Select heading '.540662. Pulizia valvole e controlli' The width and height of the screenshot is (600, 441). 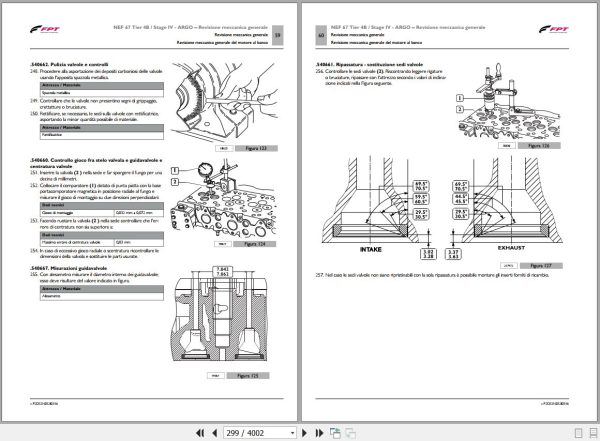69,64
